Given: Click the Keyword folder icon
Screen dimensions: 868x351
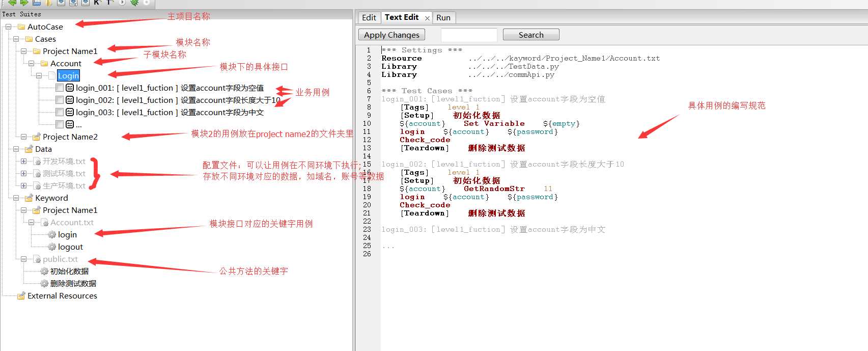Looking at the screenshot, I should tap(29, 198).
